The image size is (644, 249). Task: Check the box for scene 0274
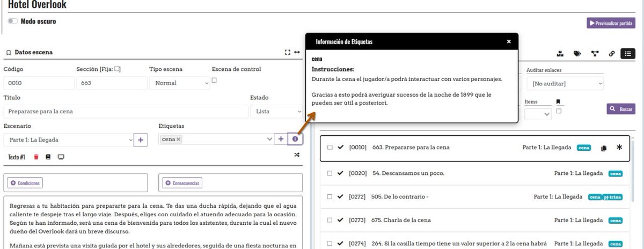click(x=330, y=244)
